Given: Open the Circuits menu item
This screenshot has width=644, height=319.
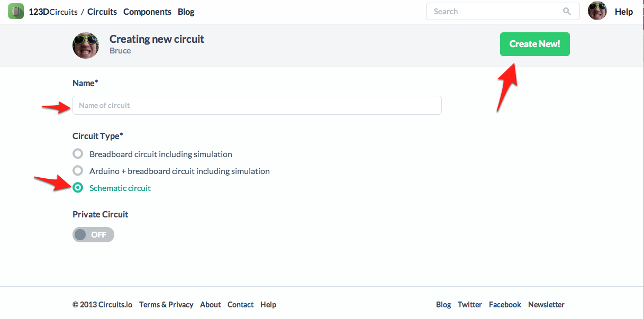Looking at the screenshot, I should (x=102, y=12).
